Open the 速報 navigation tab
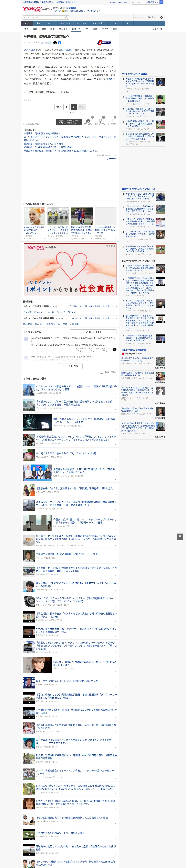186x868 pixels. 38,24
